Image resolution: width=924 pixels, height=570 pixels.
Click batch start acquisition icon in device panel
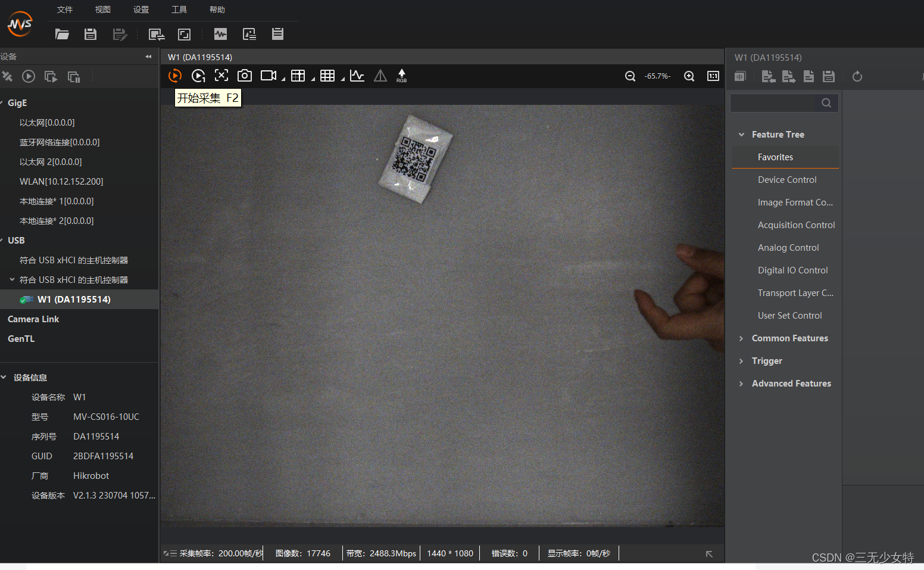pyautogui.click(x=51, y=76)
